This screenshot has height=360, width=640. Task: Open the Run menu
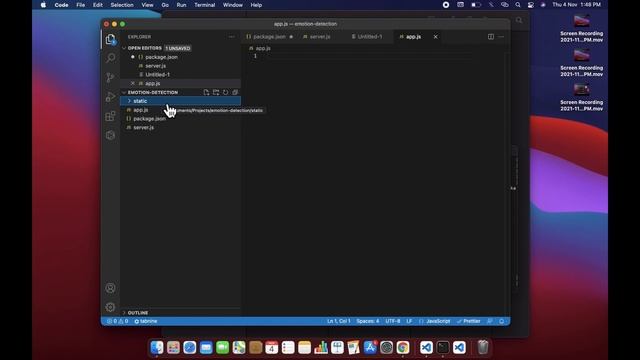click(181, 5)
